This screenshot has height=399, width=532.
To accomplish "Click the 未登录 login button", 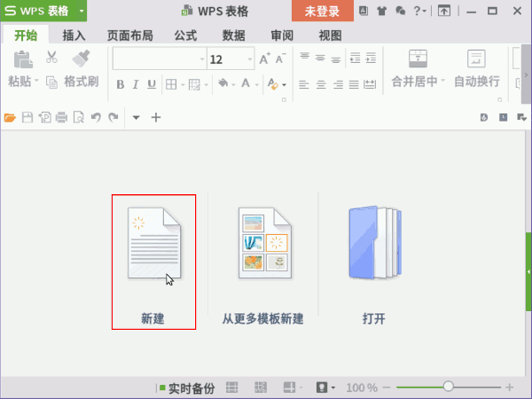I will [323, 11].
